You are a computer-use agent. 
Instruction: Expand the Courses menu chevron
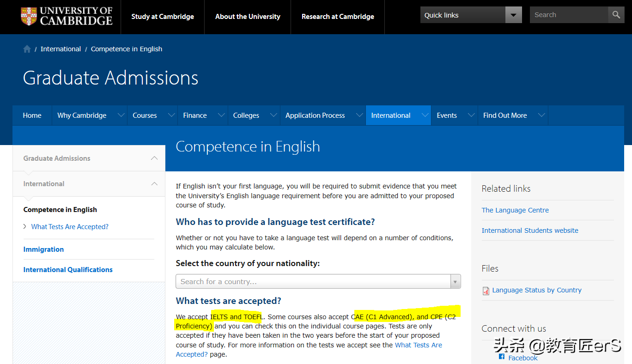(171, 115)
